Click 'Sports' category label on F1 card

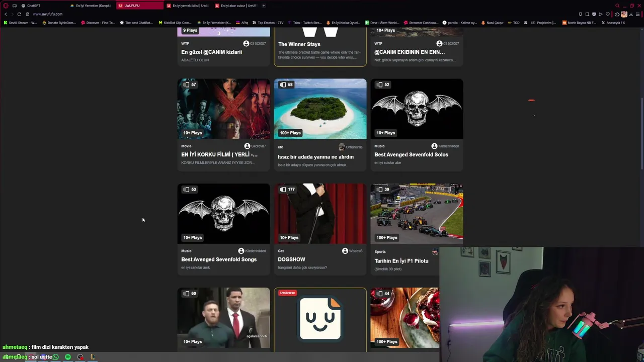pos(380,251)
